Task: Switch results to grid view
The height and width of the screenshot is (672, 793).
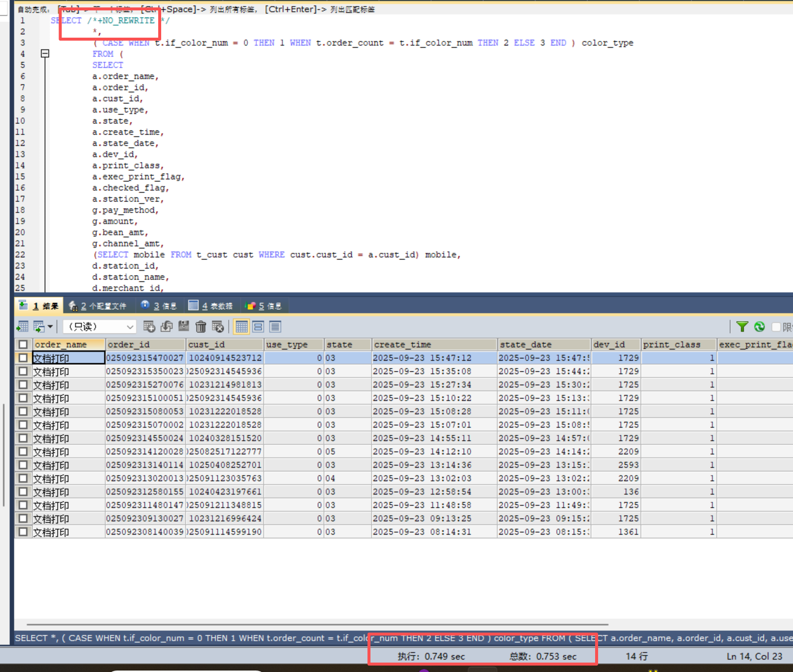Action: point(242,327)
